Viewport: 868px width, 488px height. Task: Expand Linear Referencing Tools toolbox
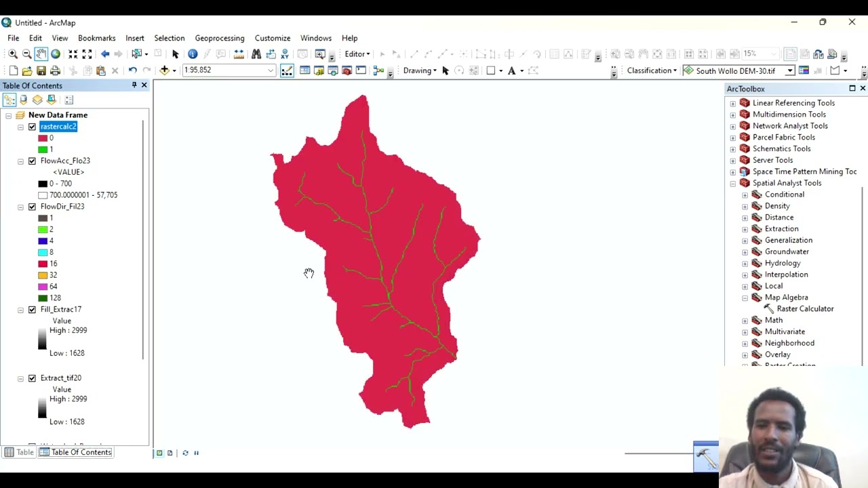tap(732, 103)
